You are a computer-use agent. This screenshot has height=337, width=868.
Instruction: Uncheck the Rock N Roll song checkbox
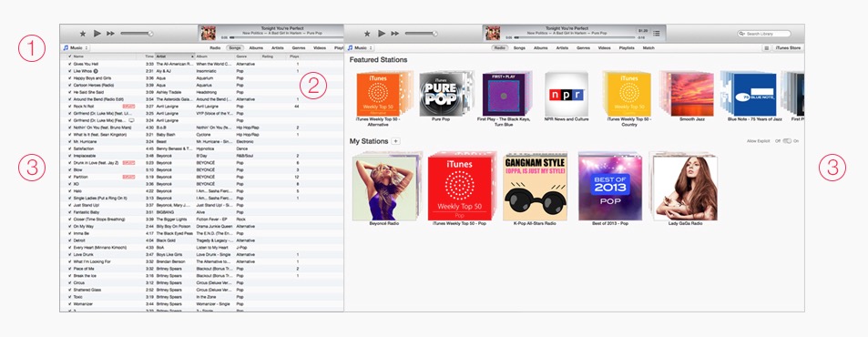tap(70, 107)
